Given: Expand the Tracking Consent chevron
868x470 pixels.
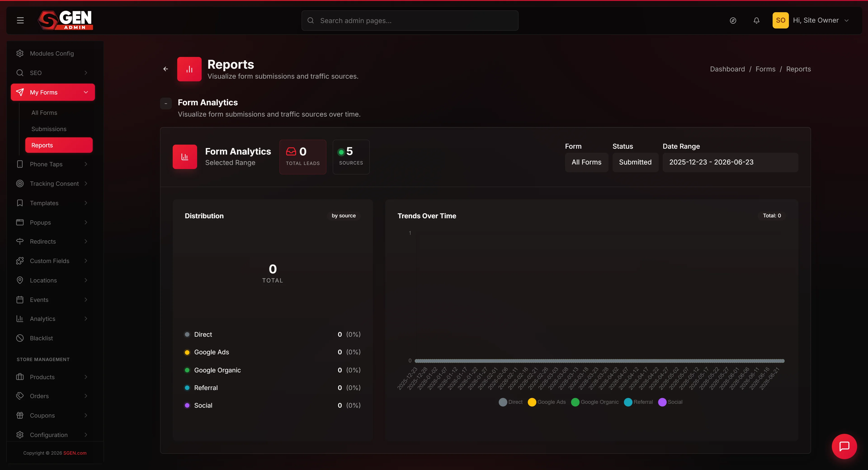Looking at the screenshot, I should coord(86,184).
